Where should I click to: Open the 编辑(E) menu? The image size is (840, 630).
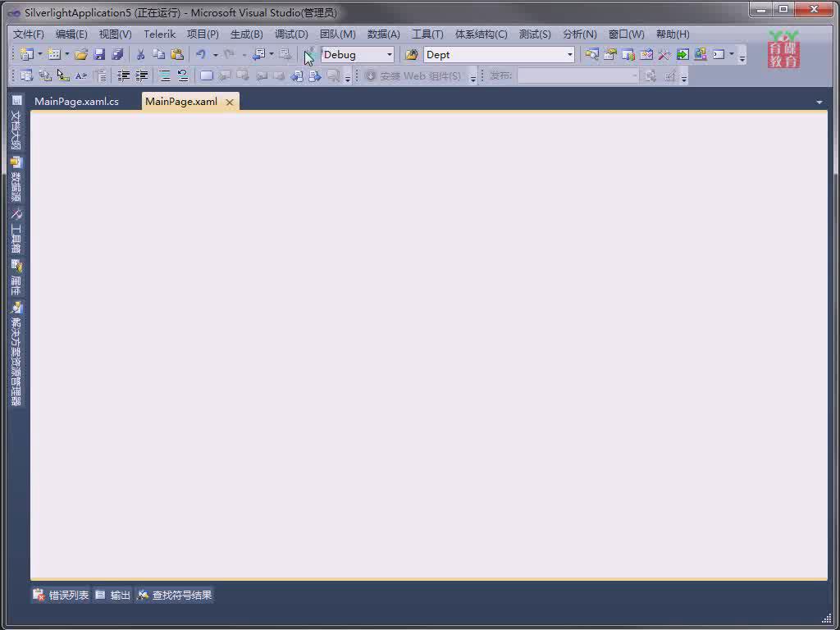coord(71,34)
